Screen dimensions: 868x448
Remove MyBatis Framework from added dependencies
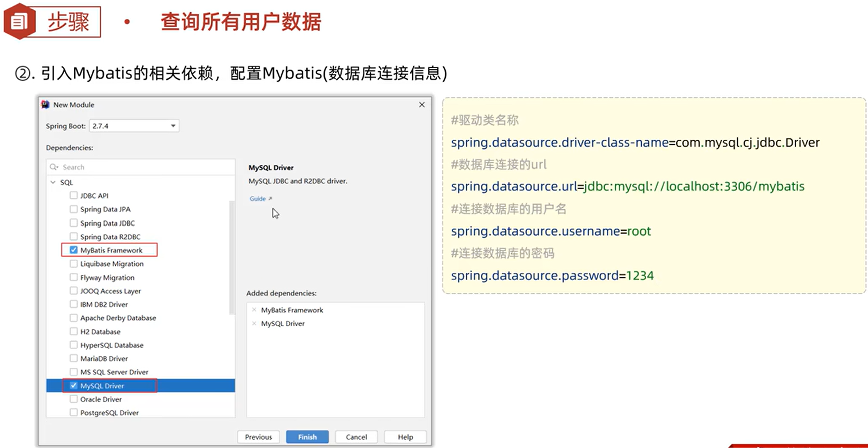(x=255, y=310)
